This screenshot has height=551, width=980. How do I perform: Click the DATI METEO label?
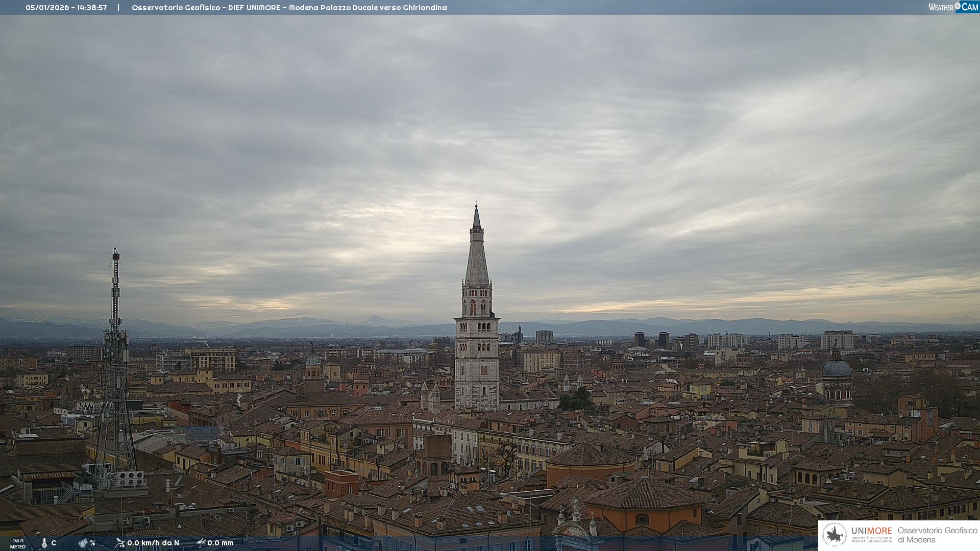(x=18, y=543)
